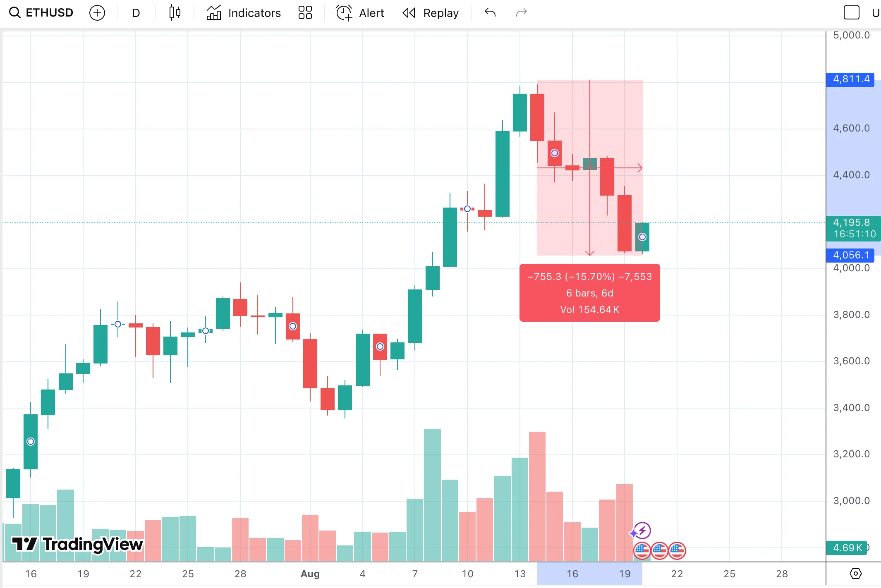881x588 pixels.
Task: Click the add symbol plus icon
Action: click(x=97, y=13)
